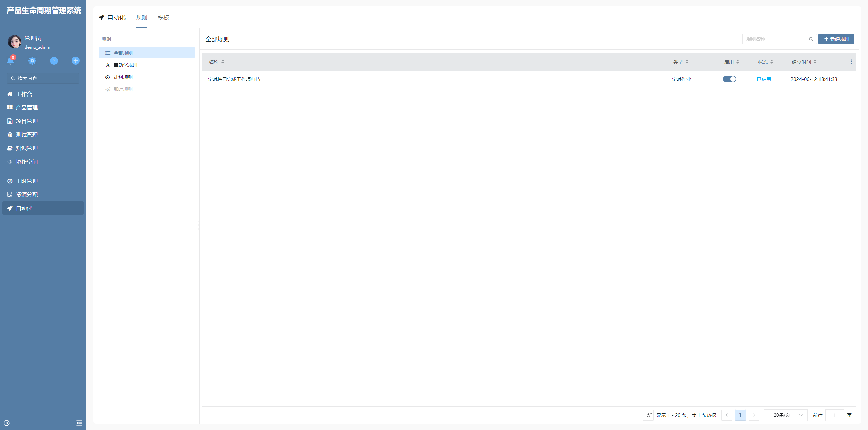
Task: Open the 20条/页 page size dropdown
Action: 785,415
